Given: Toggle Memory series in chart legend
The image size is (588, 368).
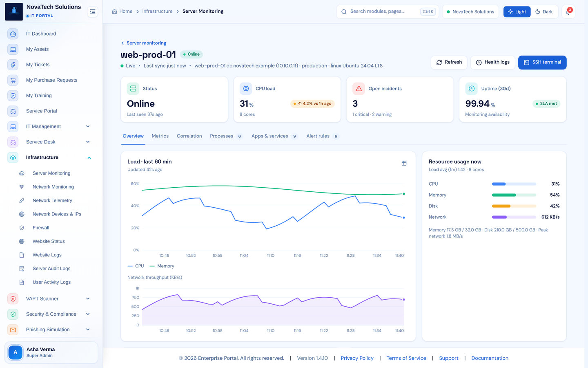Looking at the screenshot, I should click(x=162, y=266).
